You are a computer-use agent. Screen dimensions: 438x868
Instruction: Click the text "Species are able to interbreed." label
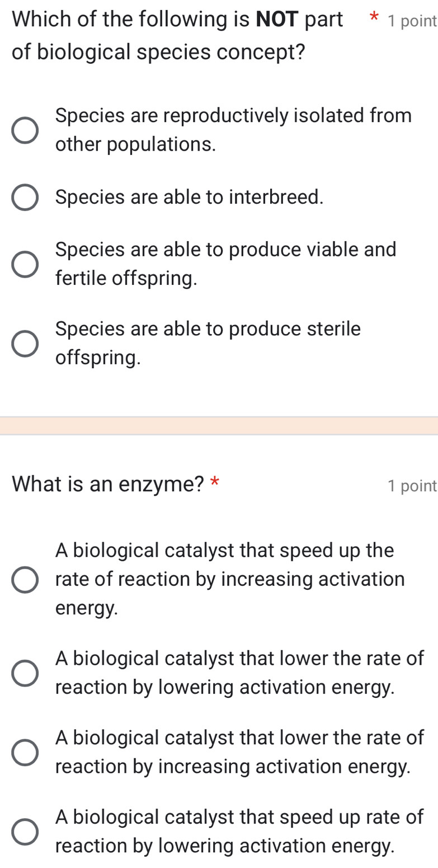click(x=189, y=197)
